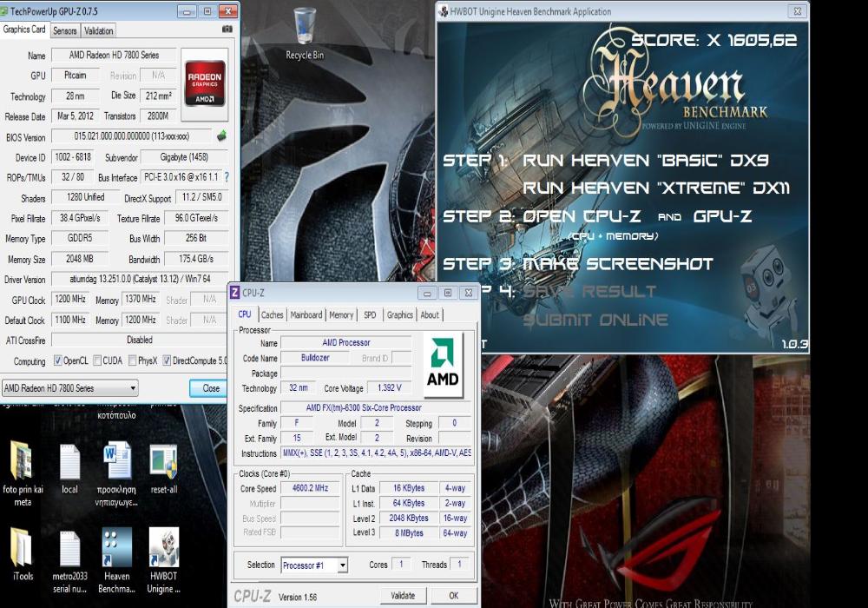Click the BIOS Version field in GPU-Z
This screenshot has height=608, width=868.
point(131,135)
